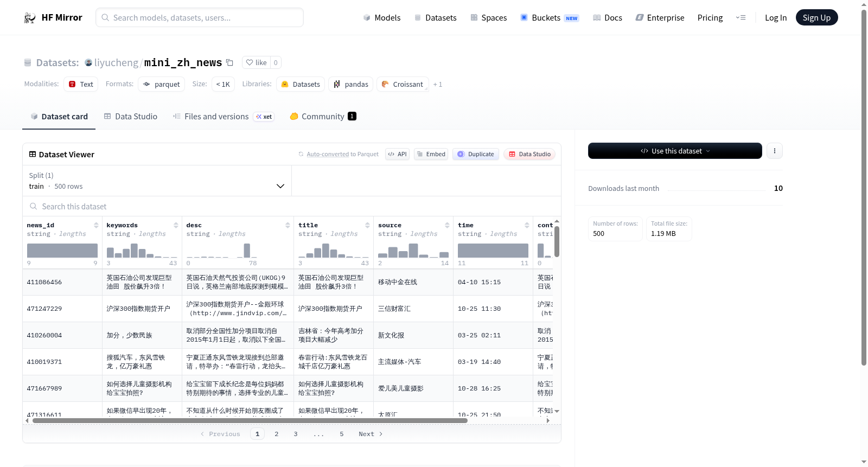Open the liyucheng profile link
868x467 pixels.
(x=116, y=63)
